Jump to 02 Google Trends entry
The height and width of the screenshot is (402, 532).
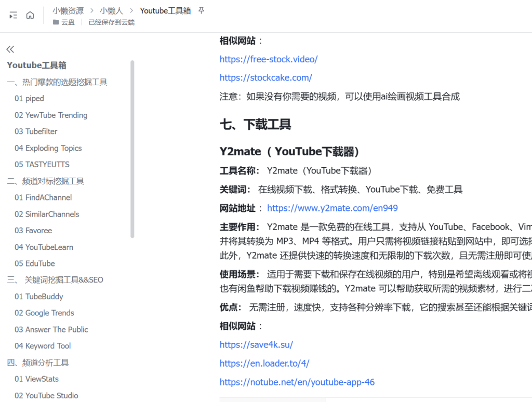click(44, 313)
